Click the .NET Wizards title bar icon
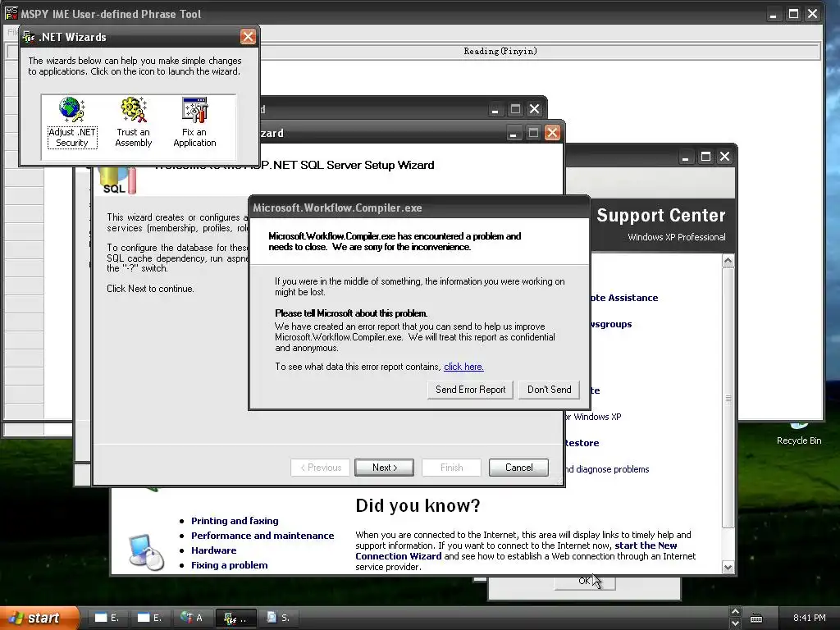 click(29, 37)
